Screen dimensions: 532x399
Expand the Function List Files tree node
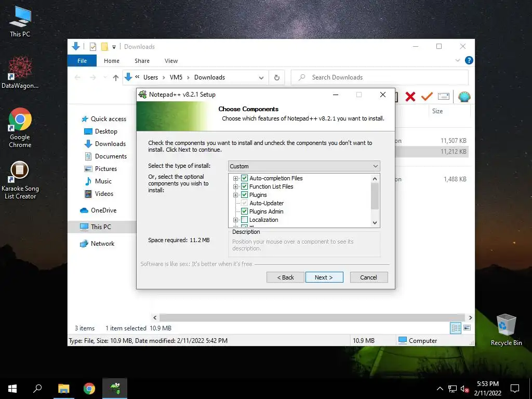235,187
